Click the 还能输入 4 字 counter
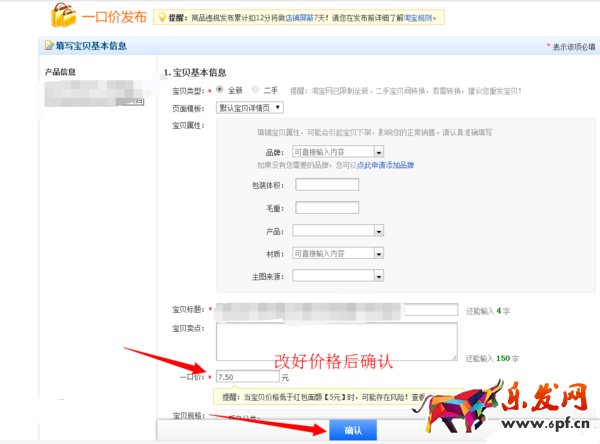Viewport: 600px width, 444px height. click(488, 311)
